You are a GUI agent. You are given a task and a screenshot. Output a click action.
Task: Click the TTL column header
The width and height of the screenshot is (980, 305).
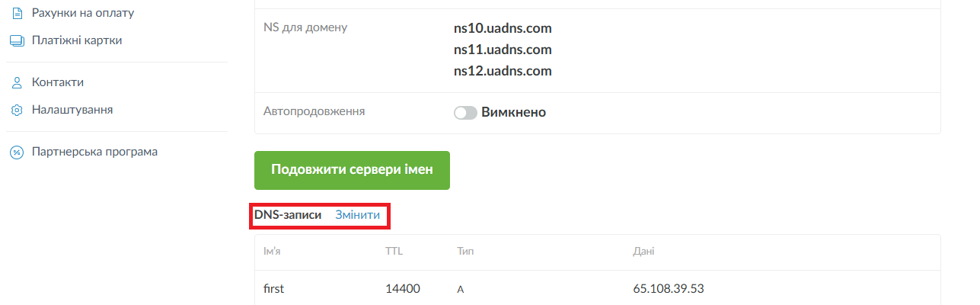pos(394,251)
